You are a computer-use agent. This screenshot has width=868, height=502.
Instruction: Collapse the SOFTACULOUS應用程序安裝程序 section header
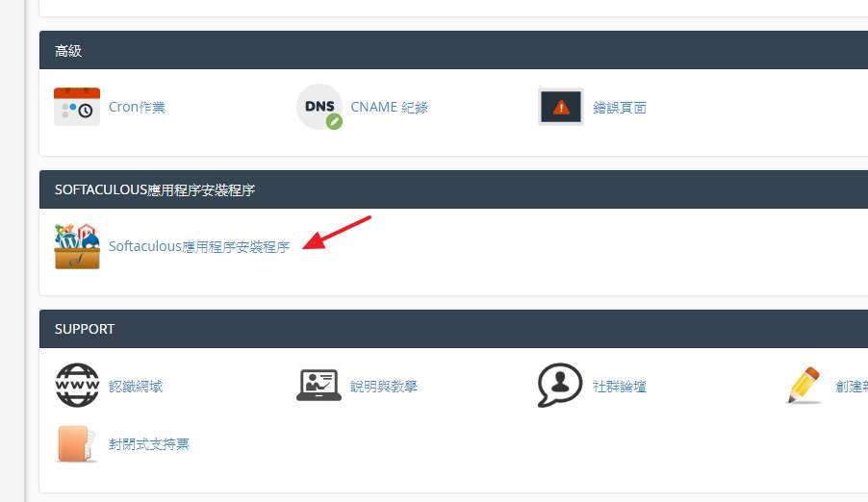tap(453, 189)
